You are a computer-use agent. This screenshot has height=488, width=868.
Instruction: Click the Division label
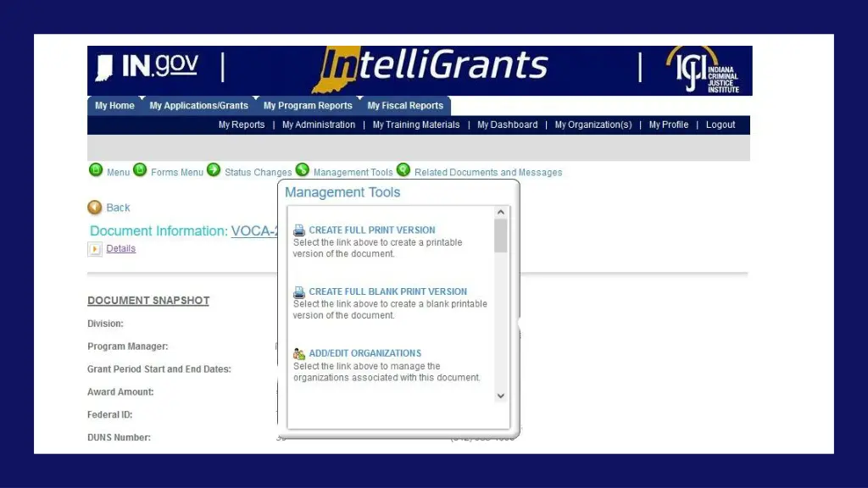point(105,324)
